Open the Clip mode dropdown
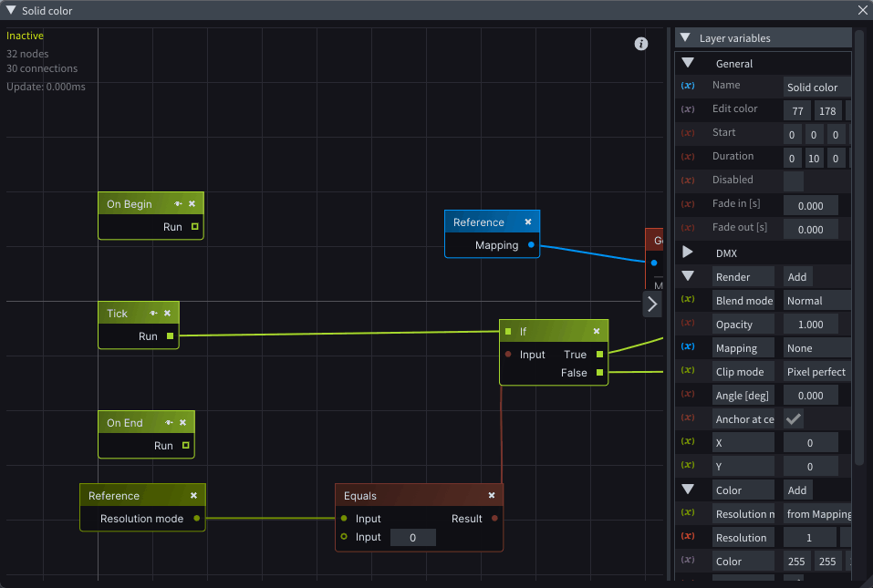 [x=816, y=372]
